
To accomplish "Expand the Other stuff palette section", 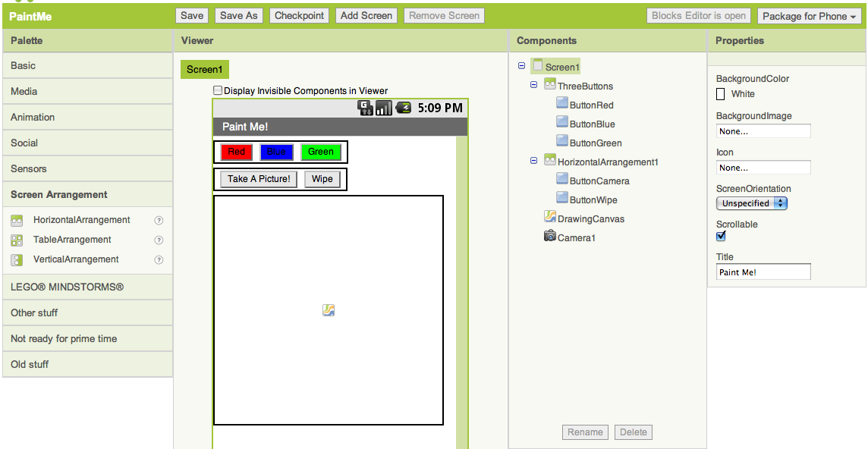I will pyautogui.click(x=87, y=312).
